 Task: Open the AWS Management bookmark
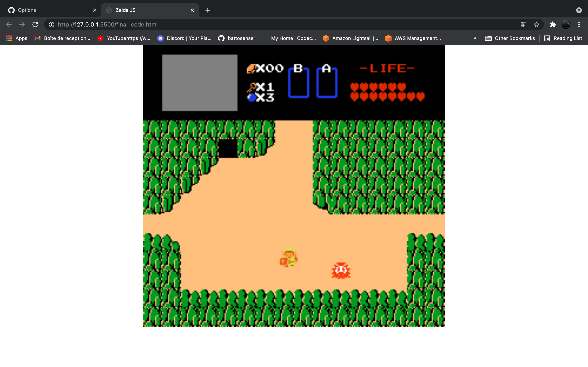(413, 38)
